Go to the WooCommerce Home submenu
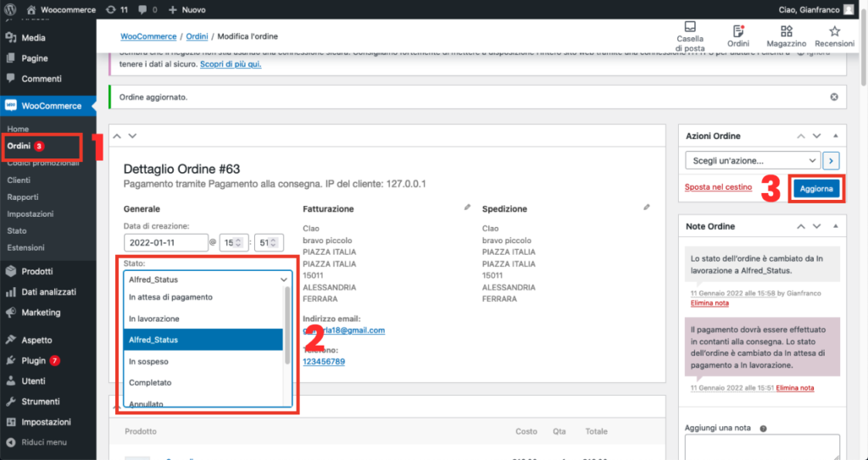868x460 pixels. coord(18,129)
